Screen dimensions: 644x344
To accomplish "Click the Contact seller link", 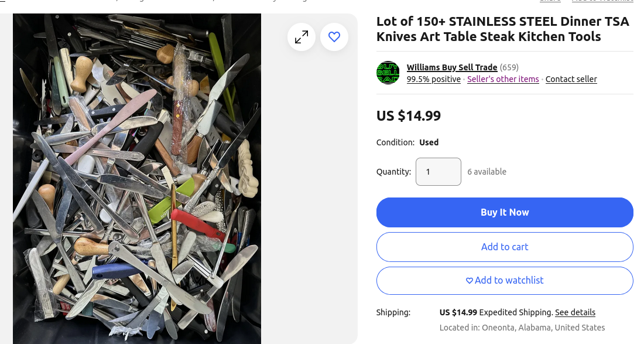I will point(571,79).
